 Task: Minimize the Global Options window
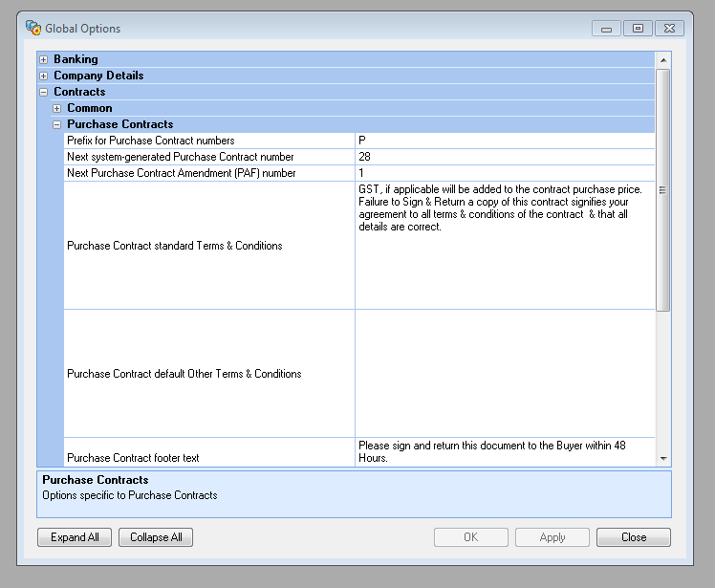(606, 29)
